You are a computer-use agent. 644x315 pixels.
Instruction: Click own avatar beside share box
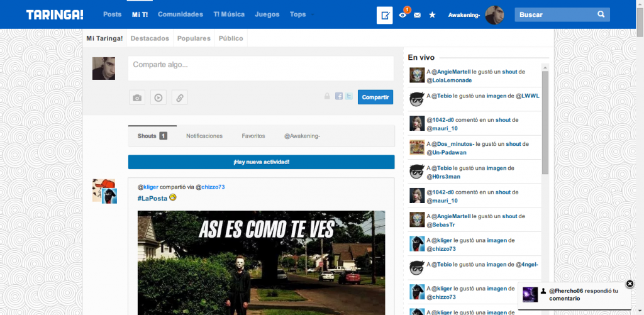104,69
